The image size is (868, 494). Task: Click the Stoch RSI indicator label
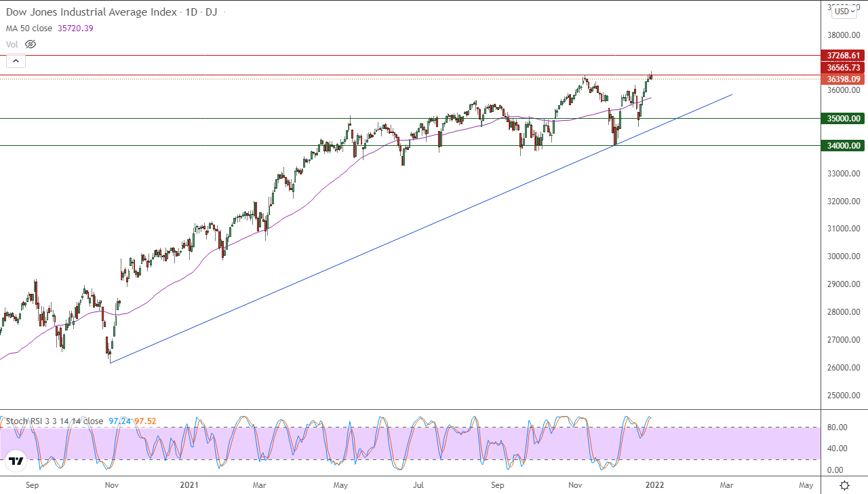(x=54, y=421)
